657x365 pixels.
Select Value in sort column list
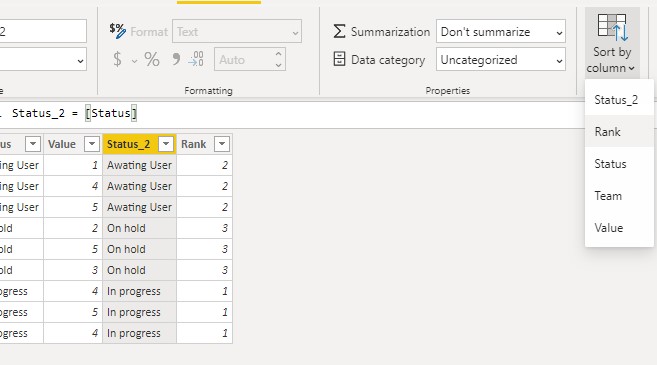pos(619,228)
